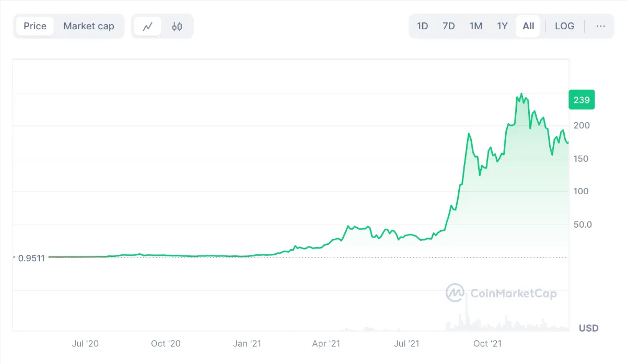Toggle back to line chart mode

[148, 26]
